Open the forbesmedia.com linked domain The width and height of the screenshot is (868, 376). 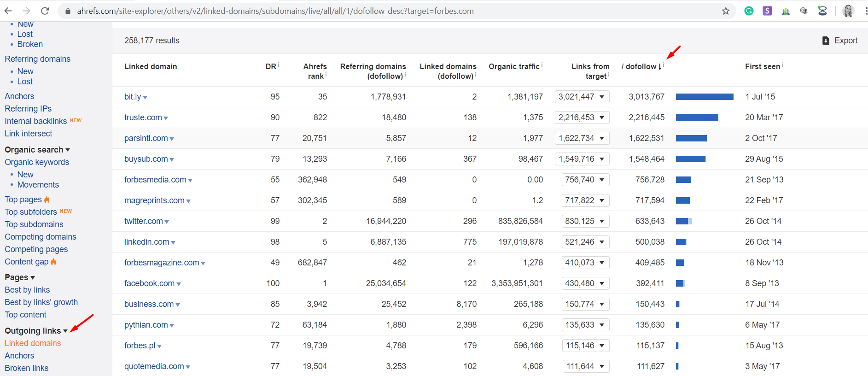[155, 180]
